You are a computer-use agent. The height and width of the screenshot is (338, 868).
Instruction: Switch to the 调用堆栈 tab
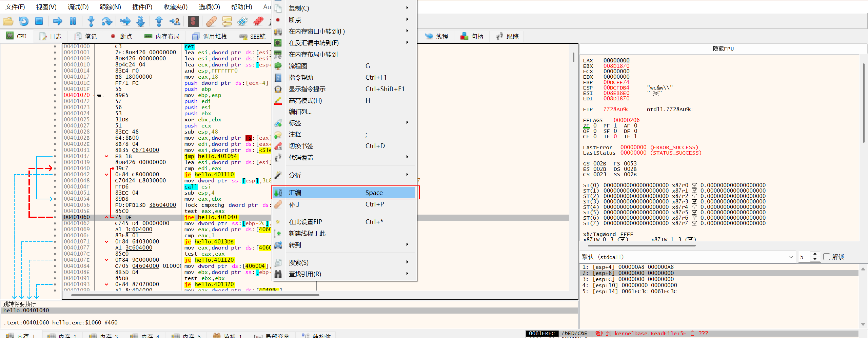(x=210, y=36)
